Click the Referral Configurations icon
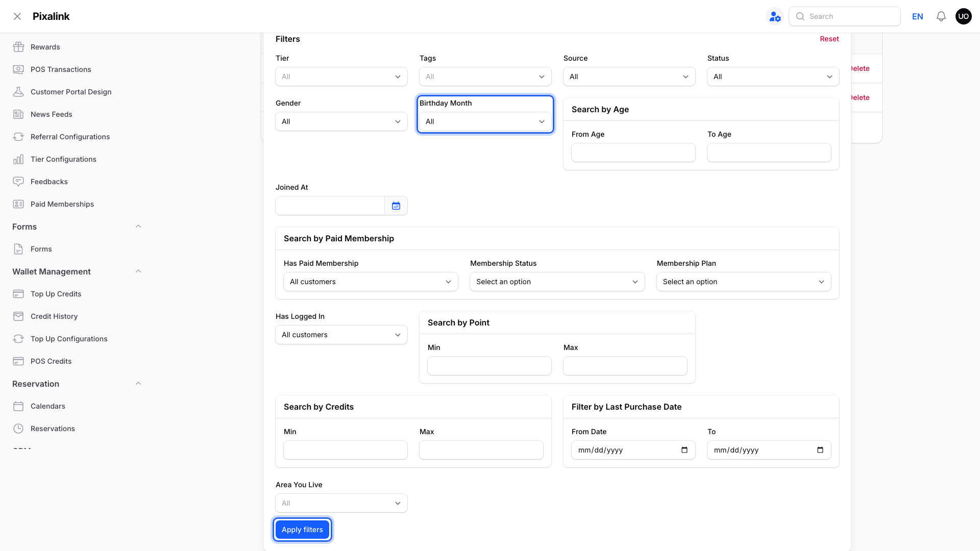 (x=18, y=137)
